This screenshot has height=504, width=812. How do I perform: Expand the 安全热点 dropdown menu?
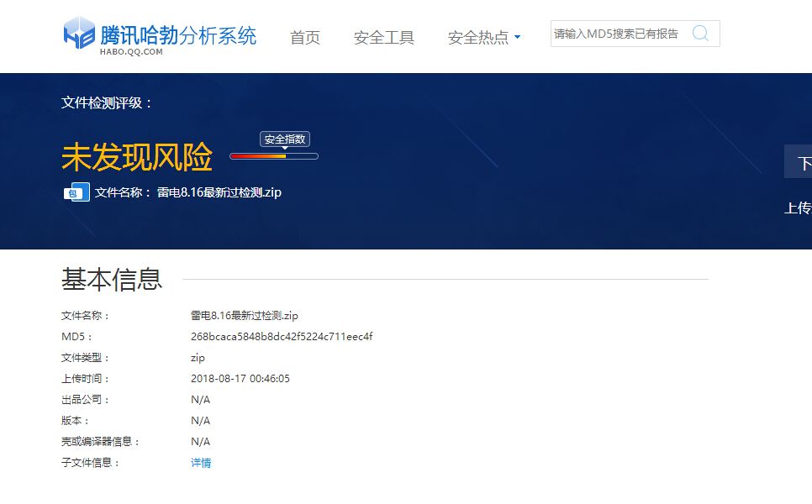pyautogui.click(x=483, y=37)
